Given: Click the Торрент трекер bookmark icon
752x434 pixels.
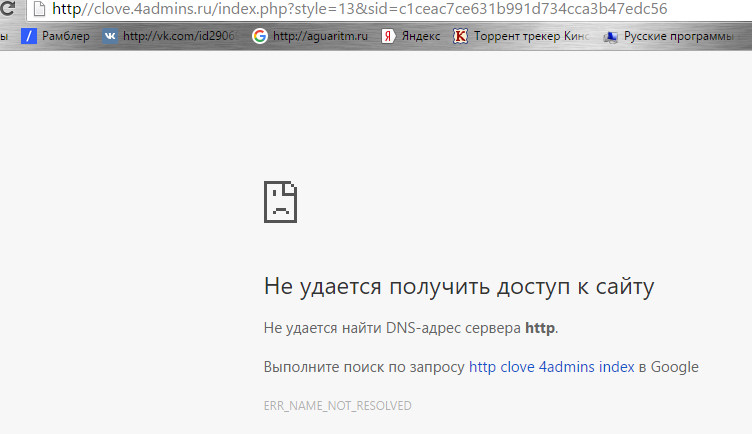Looking at the screenshot, I should pos(460,37).
